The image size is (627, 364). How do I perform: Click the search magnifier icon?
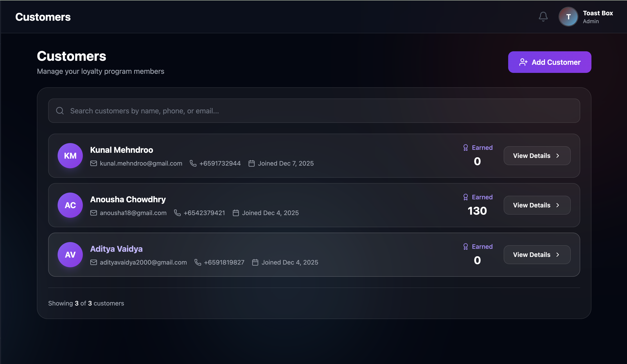(60, 111)
